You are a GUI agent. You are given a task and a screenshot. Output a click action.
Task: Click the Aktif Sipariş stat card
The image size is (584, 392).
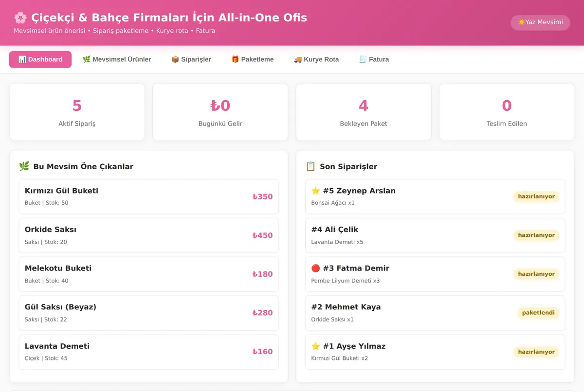(77, 112)
